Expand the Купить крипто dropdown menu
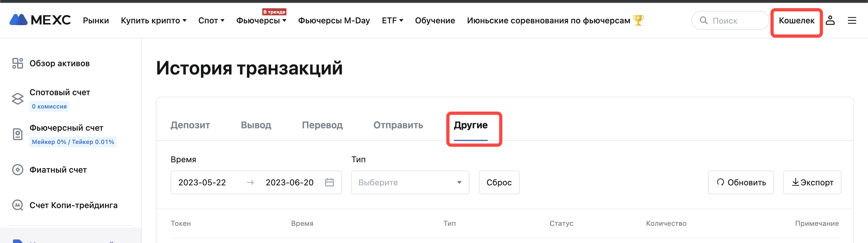 point(154,21)
